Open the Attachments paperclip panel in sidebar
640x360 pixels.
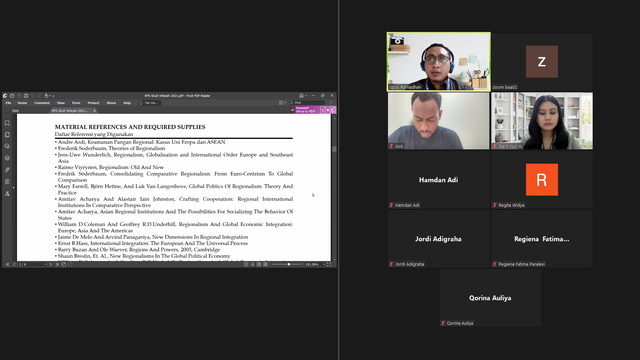[x=7, y=170]
